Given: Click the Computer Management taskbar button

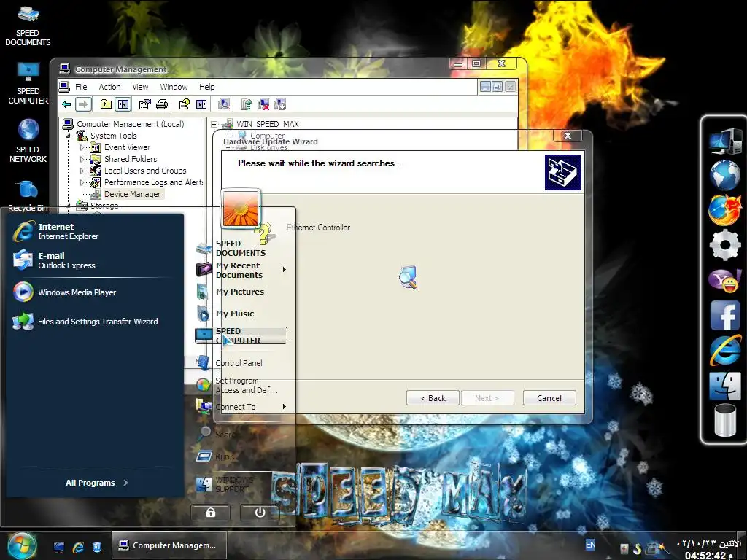Looking at the screenshot, I should point(169,545).
